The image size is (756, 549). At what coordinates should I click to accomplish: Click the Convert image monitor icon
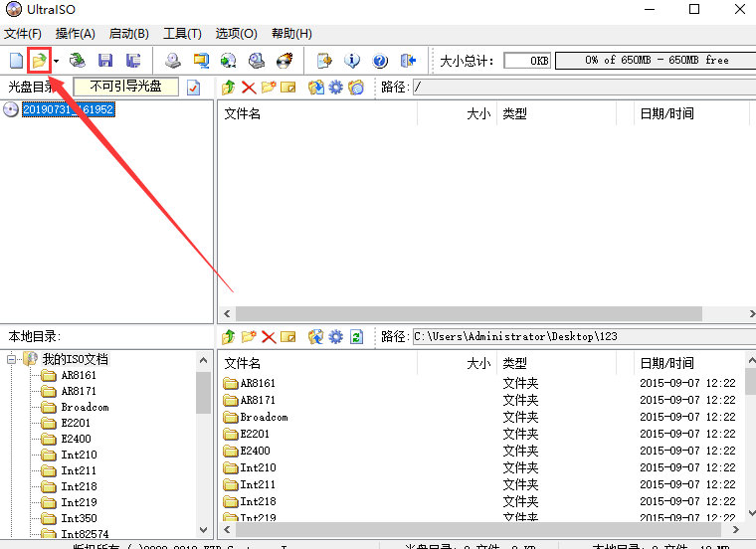click(201, 61)
